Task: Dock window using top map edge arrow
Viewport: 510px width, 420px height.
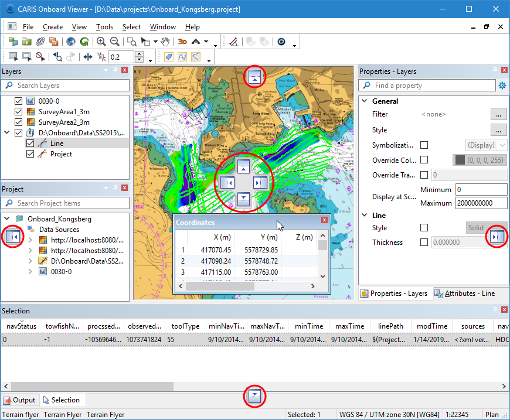Action: coord(254,76)
